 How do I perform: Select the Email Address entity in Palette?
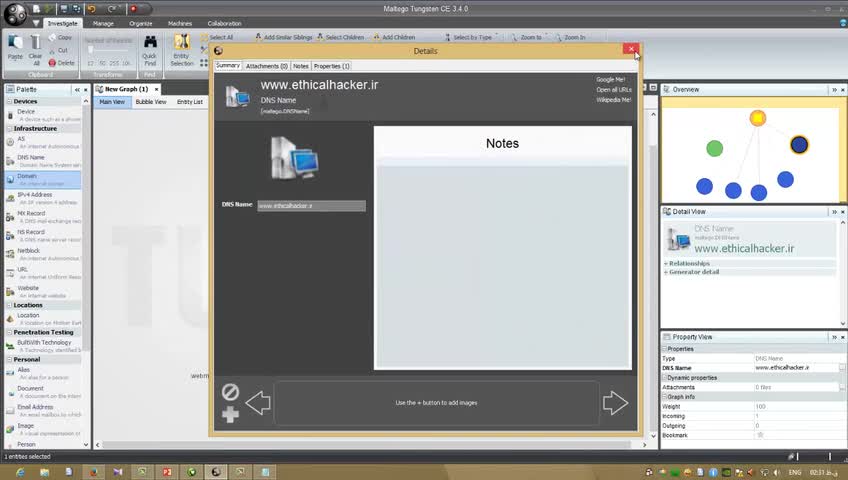coord(43,410)
